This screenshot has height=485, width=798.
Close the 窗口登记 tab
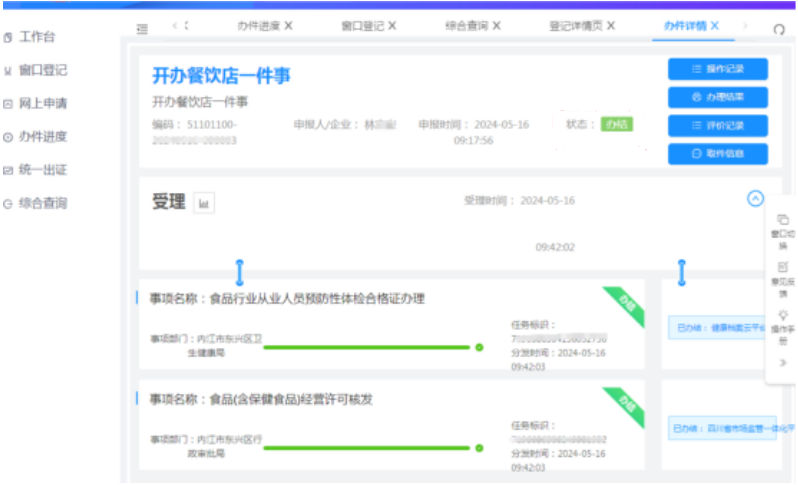click(x=392, y=25)
